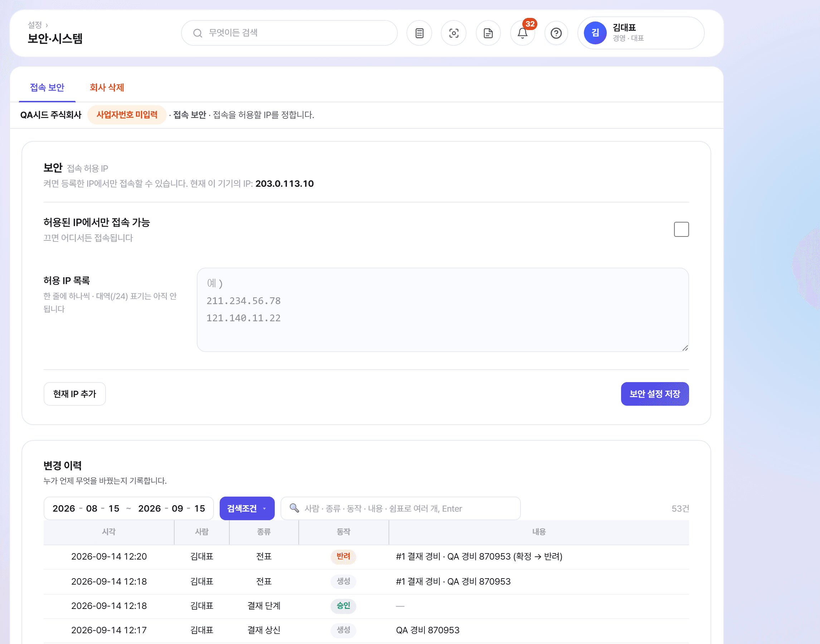Viewport: 820px width, 644px height.
Task: Click the 종류 column header
Action: [x=264, y=532]
